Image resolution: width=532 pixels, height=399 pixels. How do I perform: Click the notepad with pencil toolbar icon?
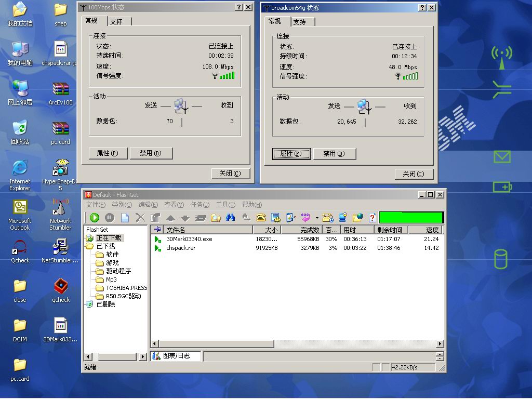pyautogui.click(x=291, y=218)
